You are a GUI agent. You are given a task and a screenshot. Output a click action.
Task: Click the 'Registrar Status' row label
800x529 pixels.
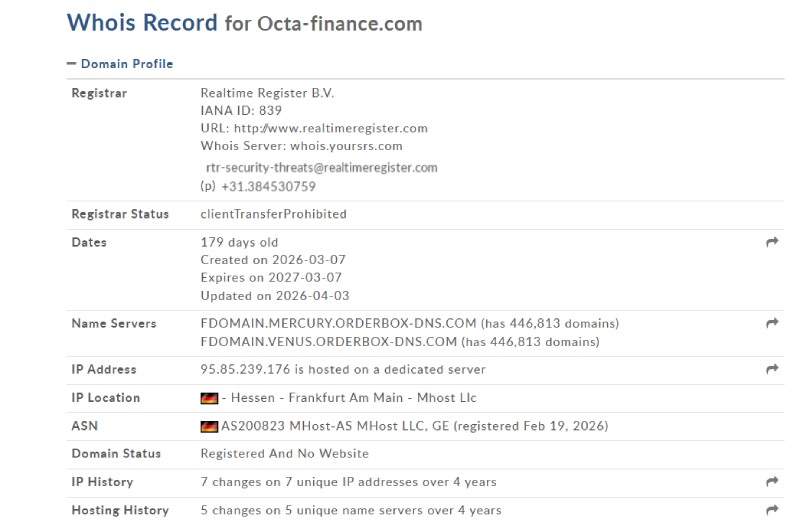pos(120,214)
